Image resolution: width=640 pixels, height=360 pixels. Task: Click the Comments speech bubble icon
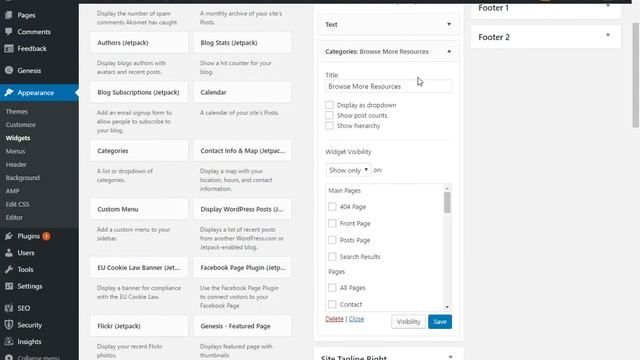tap(9, 32)
